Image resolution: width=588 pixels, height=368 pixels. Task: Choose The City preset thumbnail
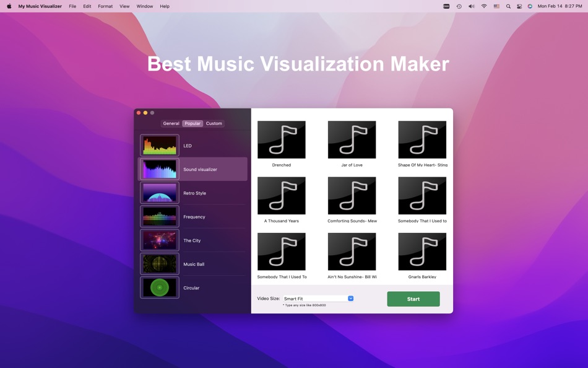[x=159, y=240]
